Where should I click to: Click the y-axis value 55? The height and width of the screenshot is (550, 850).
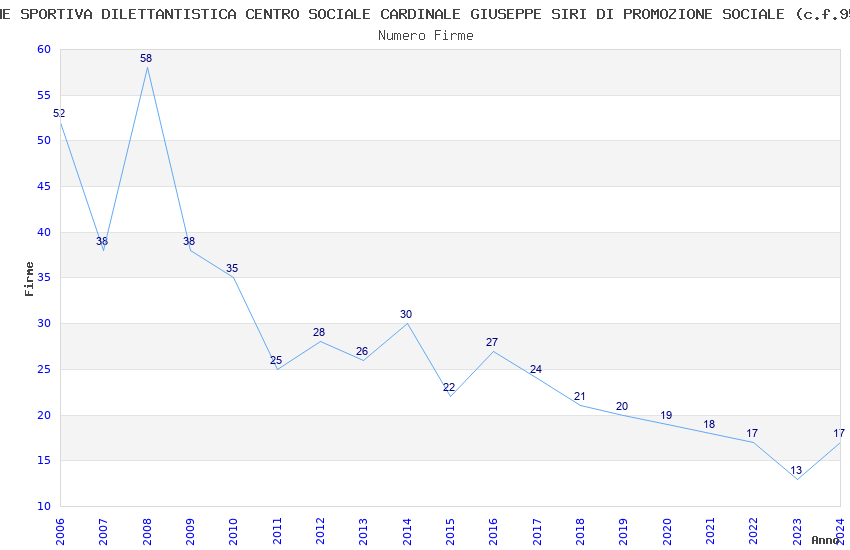point(44,95)
